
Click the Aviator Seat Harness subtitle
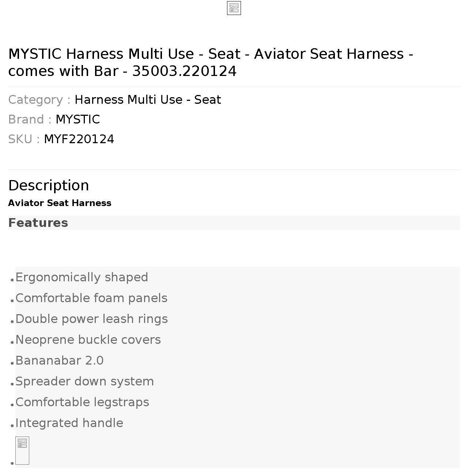pyautogui.click(x=60, y=203)
